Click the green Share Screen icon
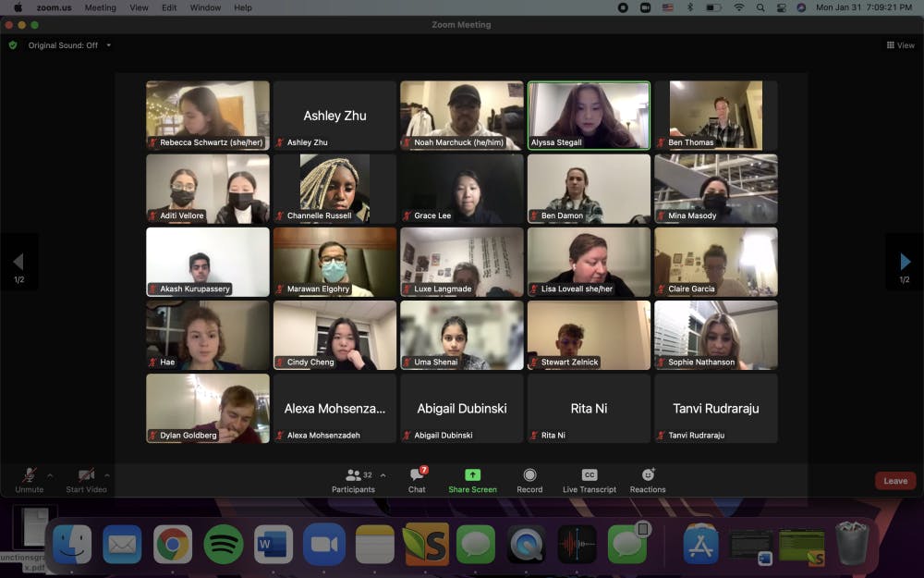The image size is (924, 578). tap(472, 475)
